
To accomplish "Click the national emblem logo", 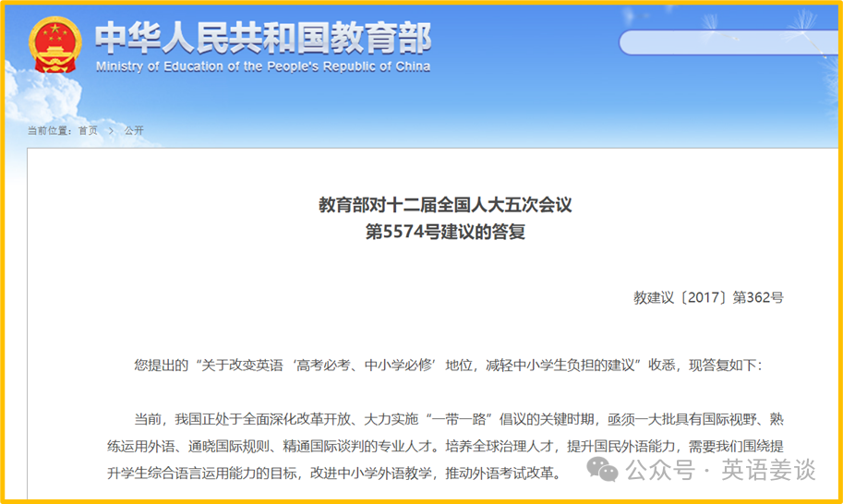I will pos(55,45).
